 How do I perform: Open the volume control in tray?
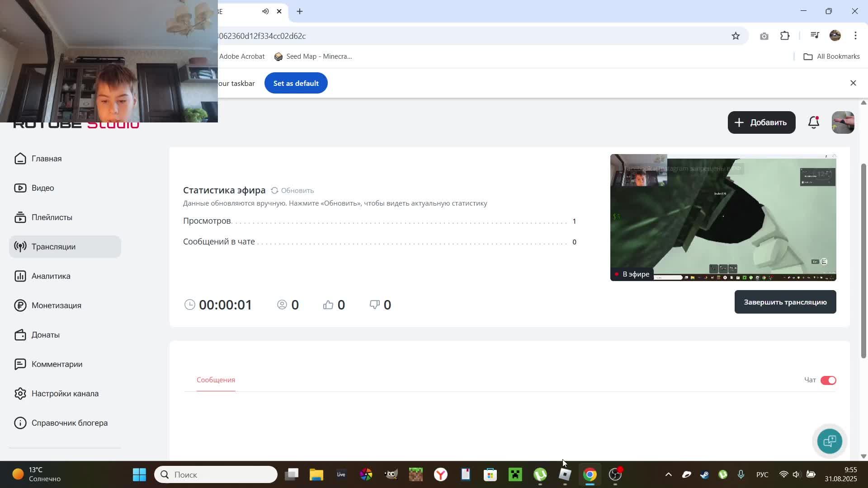point(797,474)
